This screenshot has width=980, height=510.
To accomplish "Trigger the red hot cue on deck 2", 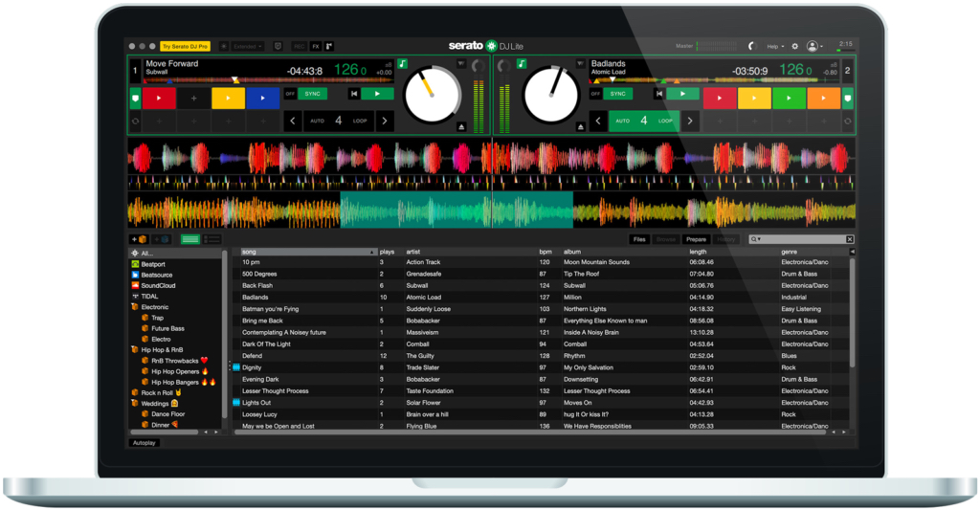I will click(720, 99).
